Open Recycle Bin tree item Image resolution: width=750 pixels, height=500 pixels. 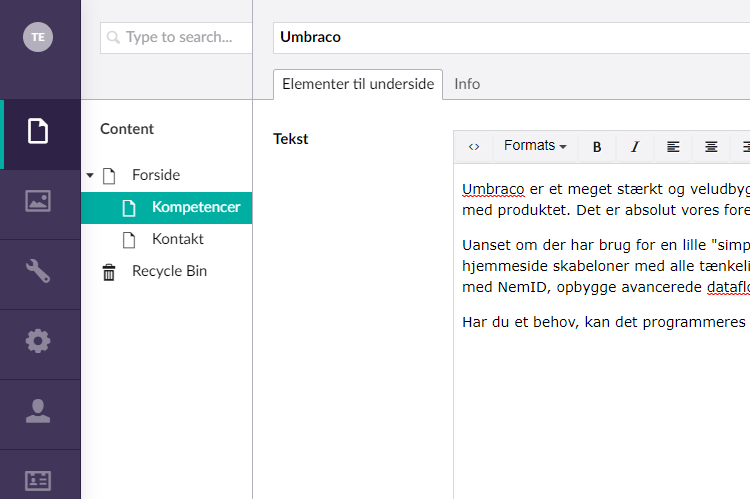point(169,271)
